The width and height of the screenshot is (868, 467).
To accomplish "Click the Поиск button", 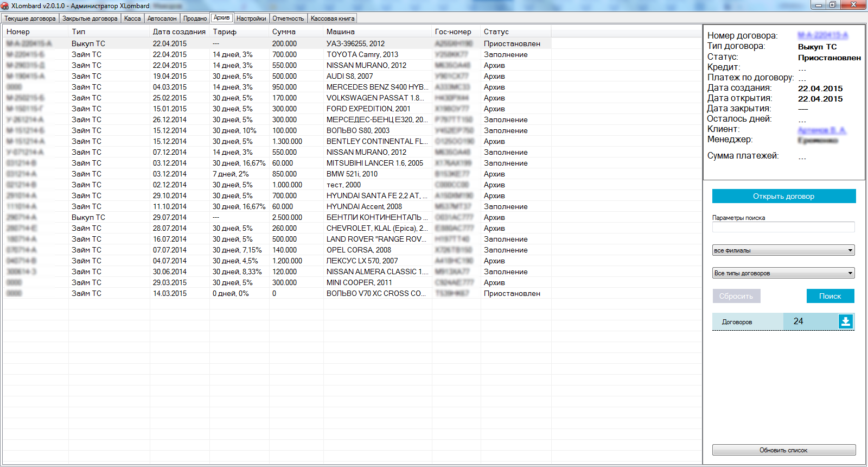I will (830, 296).
